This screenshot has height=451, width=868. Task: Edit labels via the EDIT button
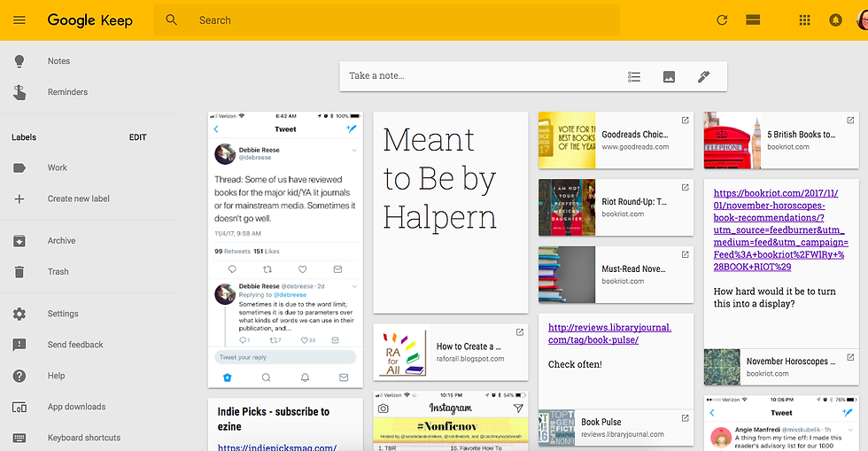click(138, 137)
